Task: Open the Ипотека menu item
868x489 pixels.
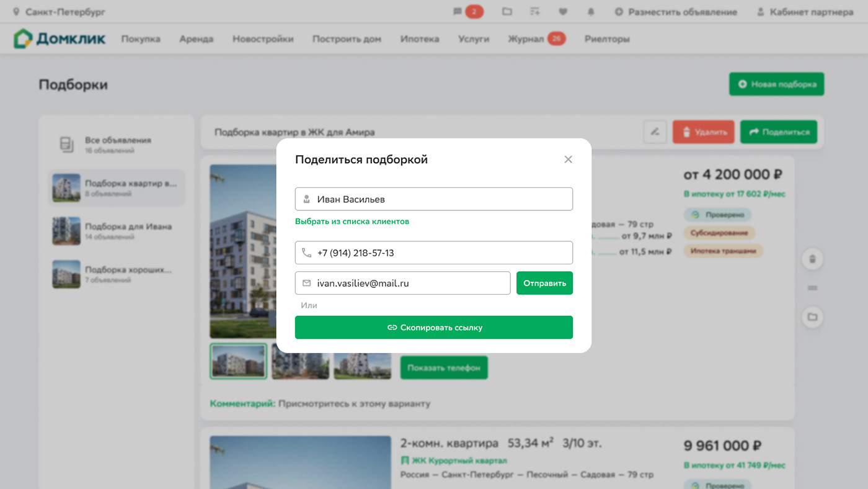Action: (x=420, y=38)
